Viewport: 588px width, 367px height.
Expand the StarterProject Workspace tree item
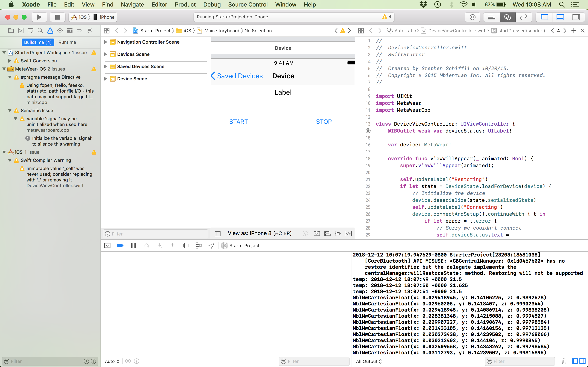[x=4, y=52]
